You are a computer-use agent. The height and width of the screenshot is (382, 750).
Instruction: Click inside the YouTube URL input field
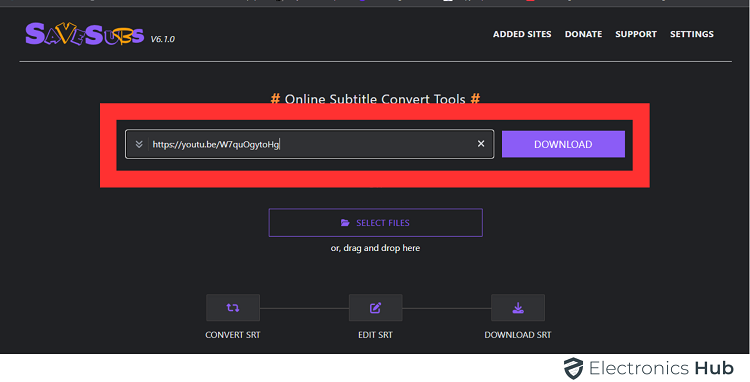click(310, 144)
